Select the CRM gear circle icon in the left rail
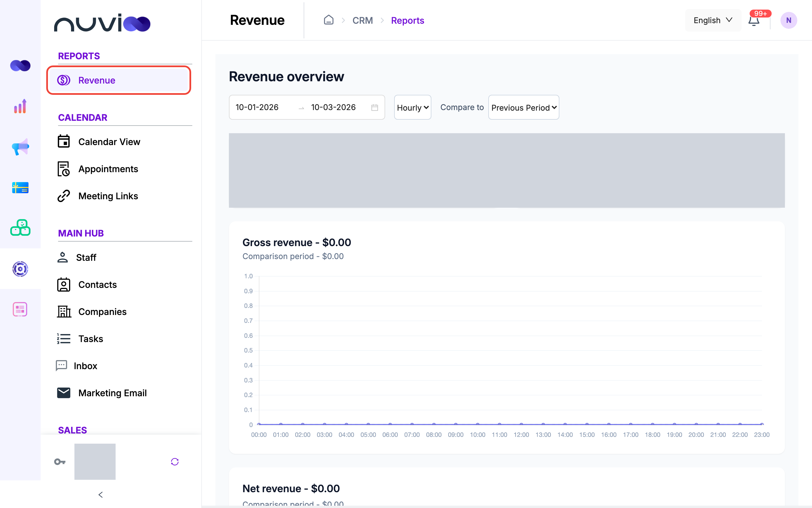Viewport: 812px width, 508px height. click(x=20, y=269)
